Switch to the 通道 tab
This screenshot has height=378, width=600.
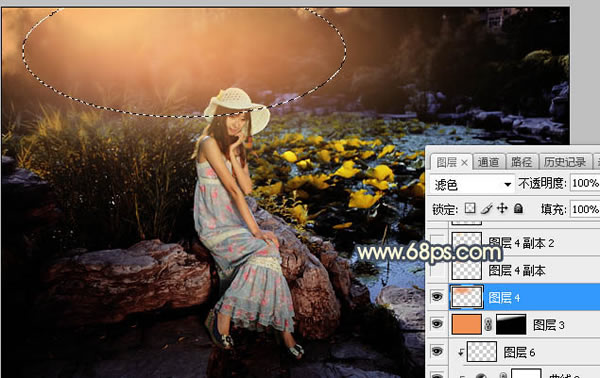[x=488, y=162]
